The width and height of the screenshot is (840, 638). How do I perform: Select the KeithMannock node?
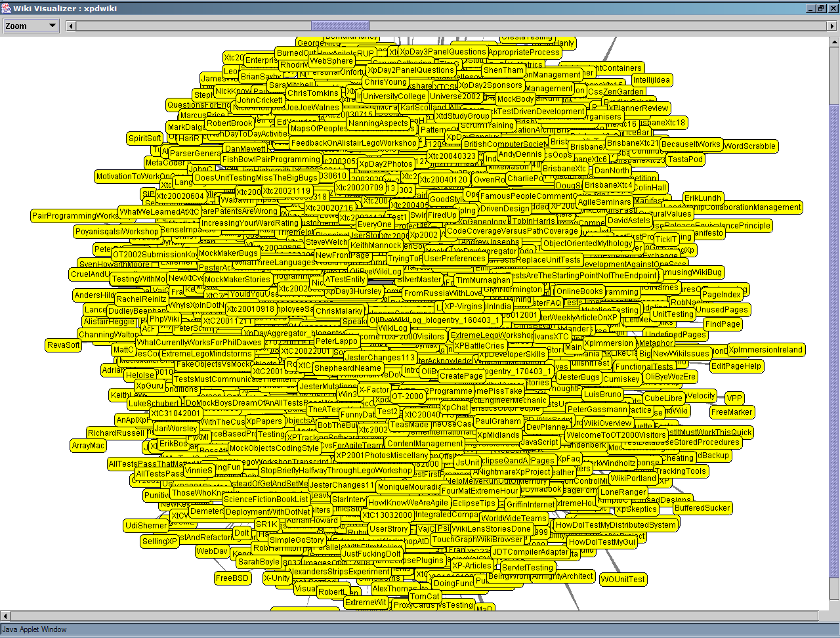(x=375, y=245)
